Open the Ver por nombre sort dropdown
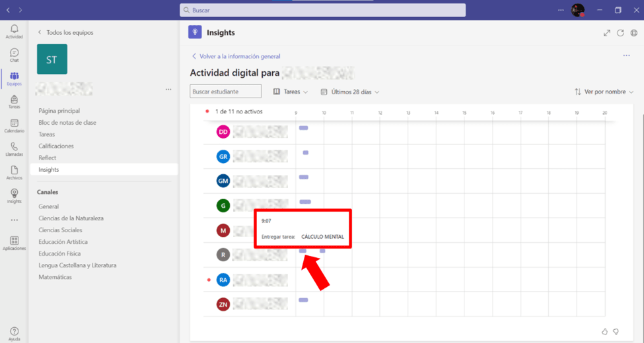The height and width of the screenshot is (343, 644). click(604, 92)
